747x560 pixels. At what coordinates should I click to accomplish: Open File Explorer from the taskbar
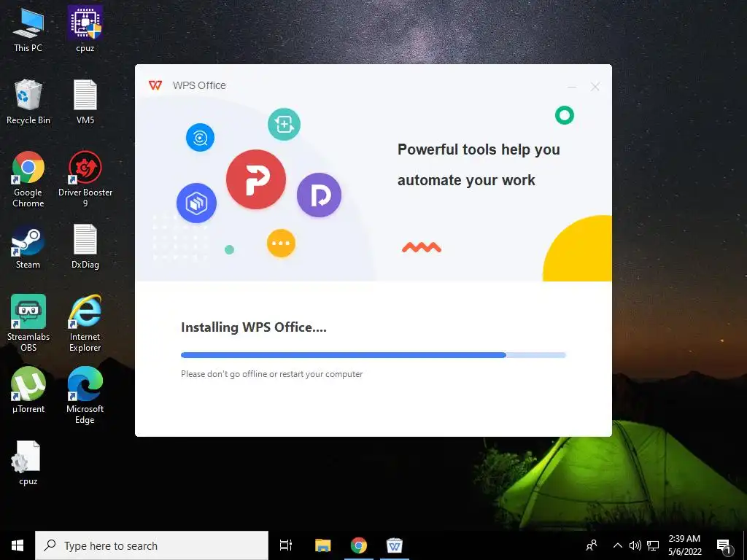click(x=323, y=545)
